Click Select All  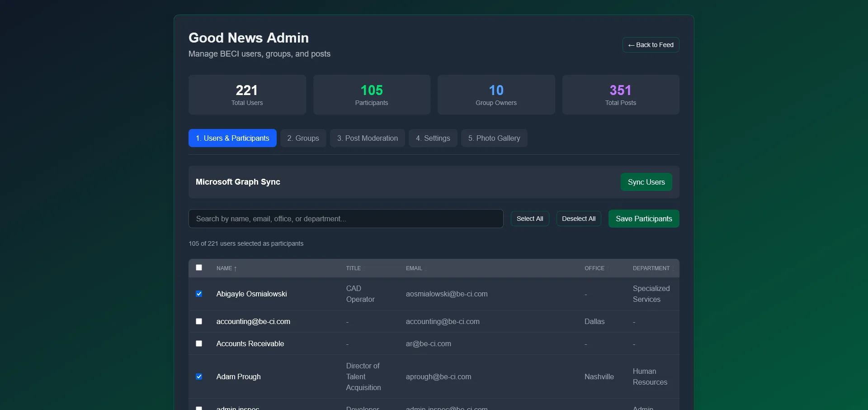click(530, 219)
